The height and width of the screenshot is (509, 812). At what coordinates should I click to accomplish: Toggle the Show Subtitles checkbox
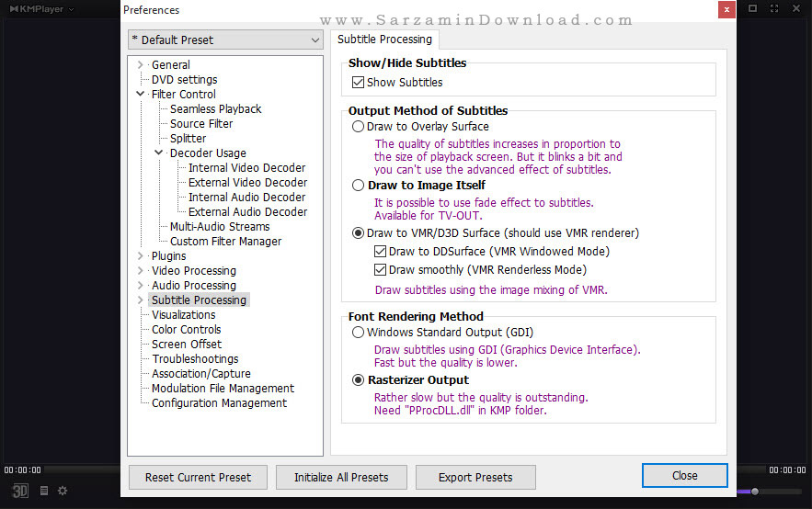click(x=358, y=83)
